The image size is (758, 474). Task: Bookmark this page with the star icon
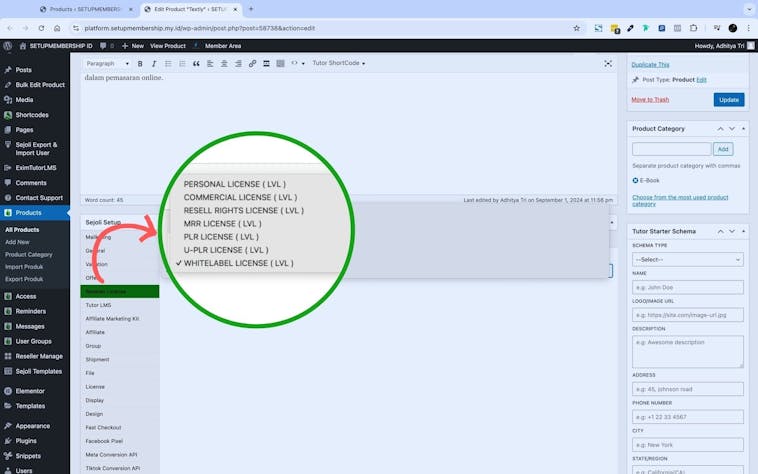coord(577,28)
